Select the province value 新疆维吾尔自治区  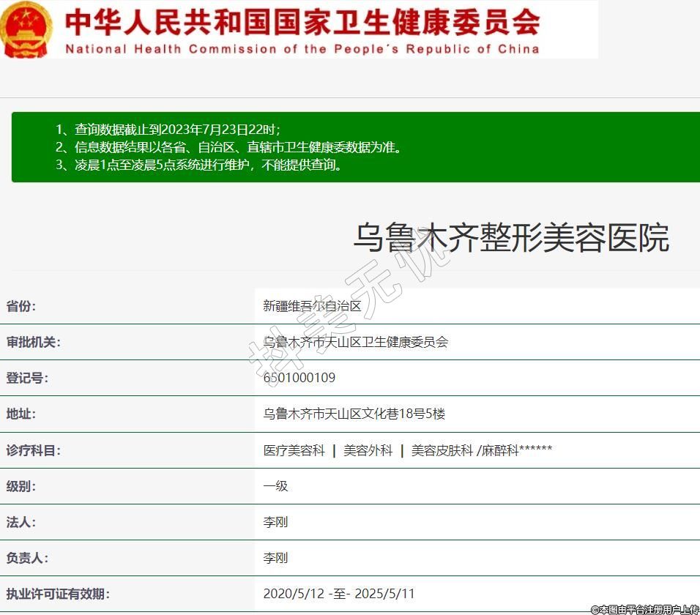pos(313,306)
